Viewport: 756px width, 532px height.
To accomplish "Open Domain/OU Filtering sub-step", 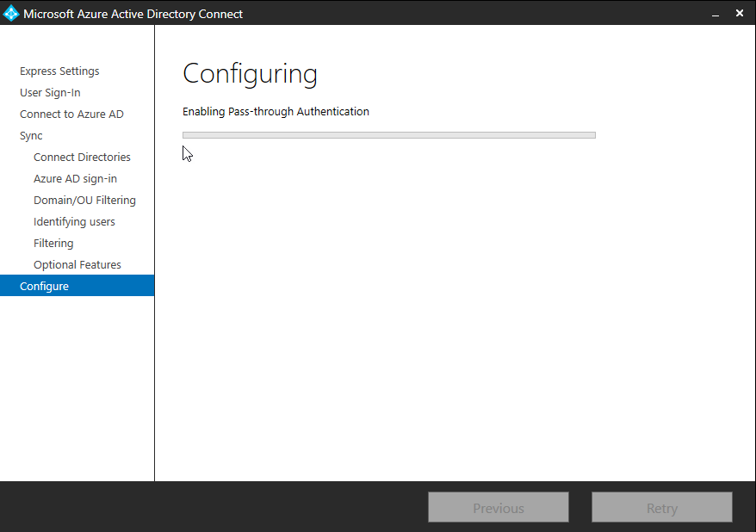I will (x=85, y=200).
